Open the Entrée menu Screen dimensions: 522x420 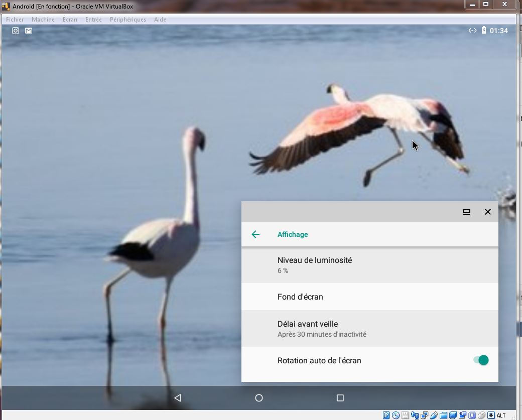coord(93,20)
